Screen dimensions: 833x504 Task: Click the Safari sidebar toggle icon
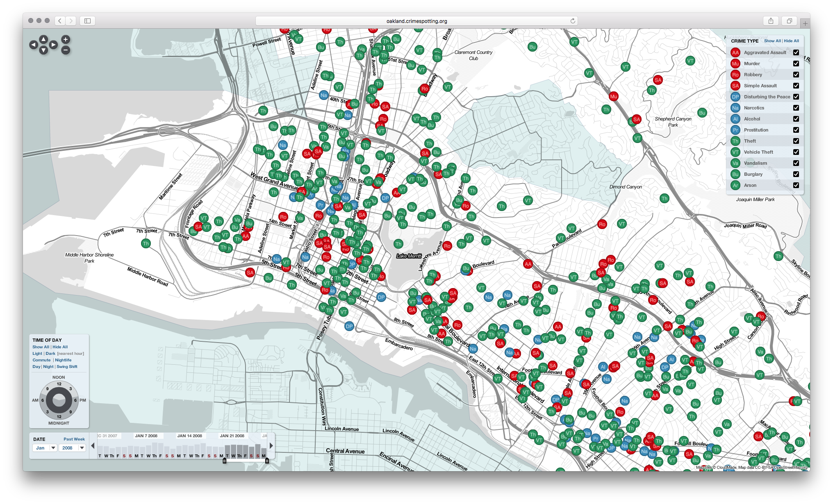87,21
